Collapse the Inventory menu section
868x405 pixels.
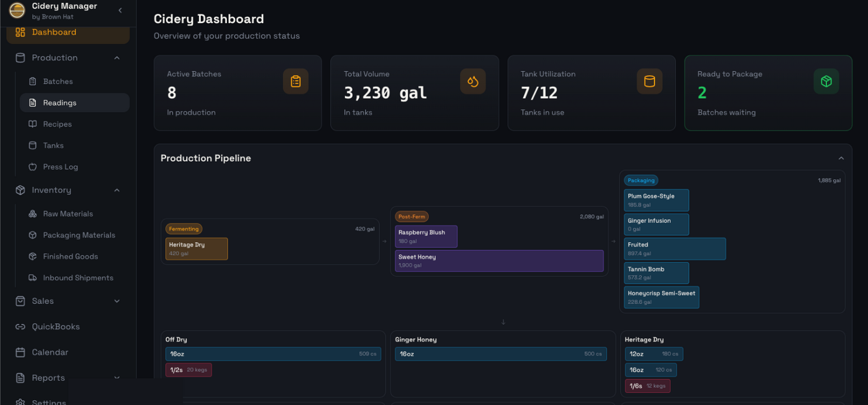pos(117,190)
